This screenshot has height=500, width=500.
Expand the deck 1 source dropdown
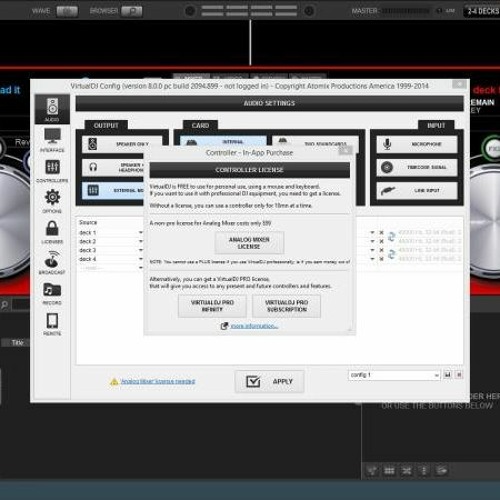tap(140, 233)
